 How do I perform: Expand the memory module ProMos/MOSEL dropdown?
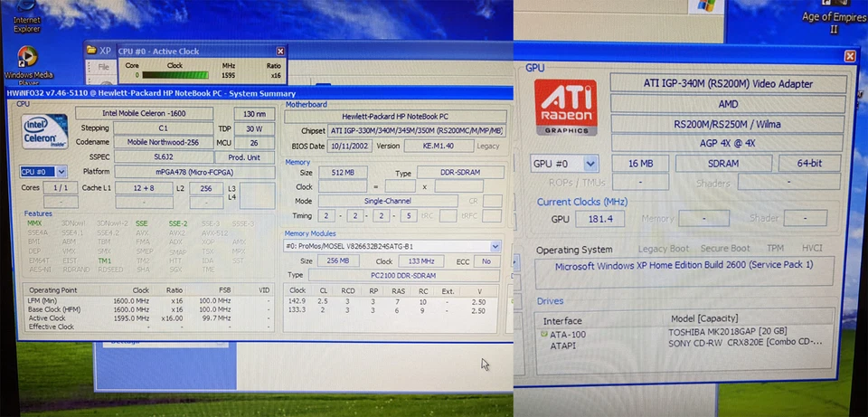495,246
